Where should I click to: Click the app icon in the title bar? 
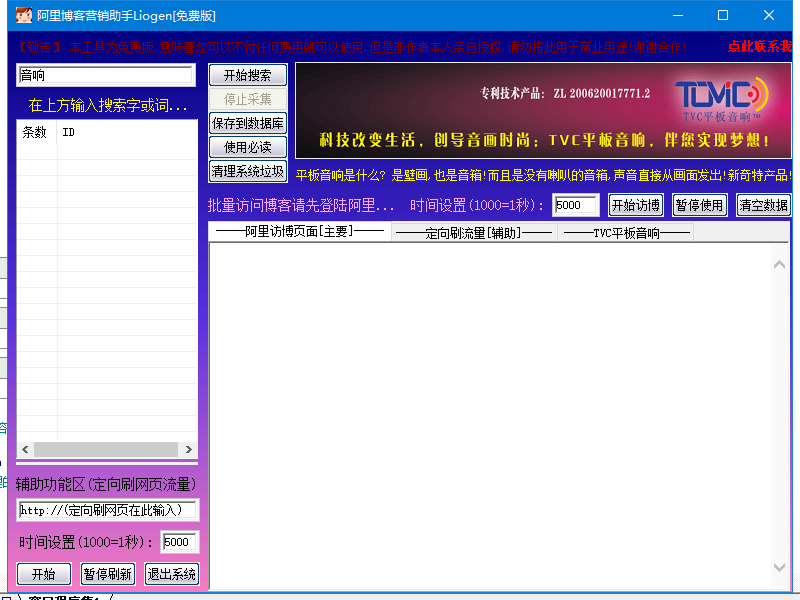23,15
